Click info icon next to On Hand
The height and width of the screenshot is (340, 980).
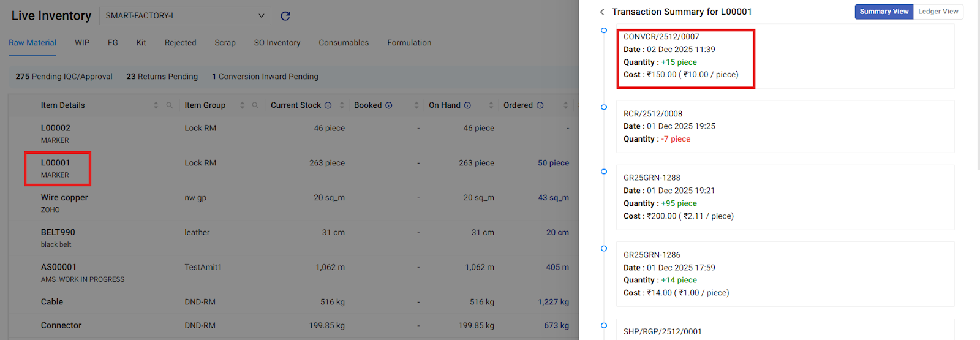[x=467, y=105]
